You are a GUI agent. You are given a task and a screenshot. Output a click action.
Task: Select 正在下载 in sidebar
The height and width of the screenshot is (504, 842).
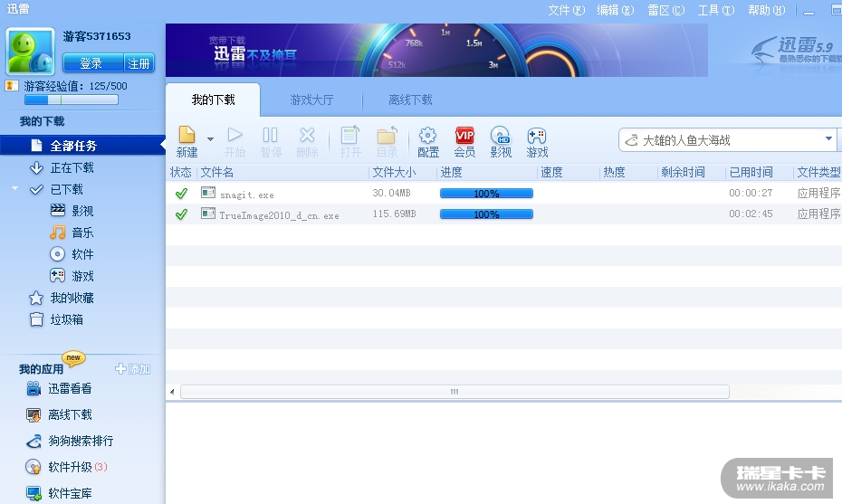pos(72,168)
